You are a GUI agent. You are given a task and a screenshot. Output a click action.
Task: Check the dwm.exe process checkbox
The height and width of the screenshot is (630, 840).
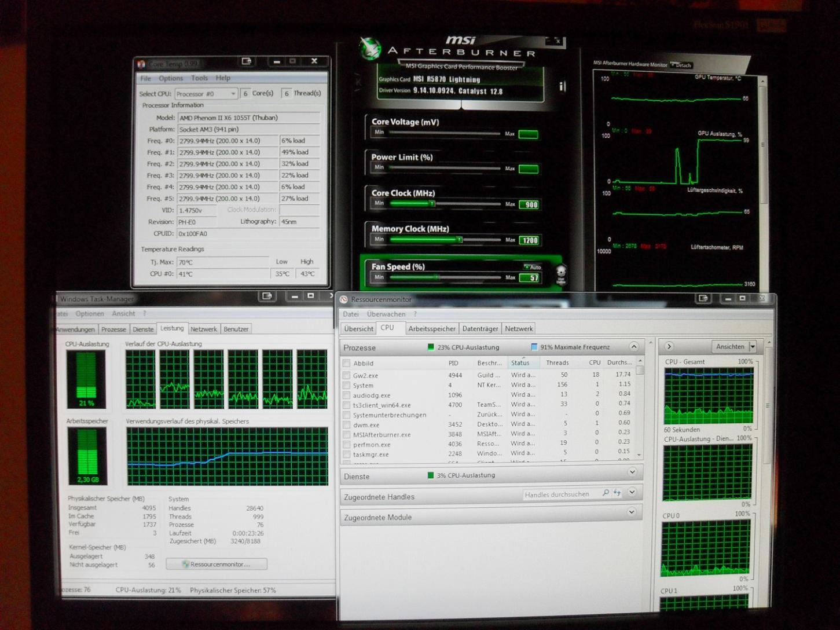point(347,424)
